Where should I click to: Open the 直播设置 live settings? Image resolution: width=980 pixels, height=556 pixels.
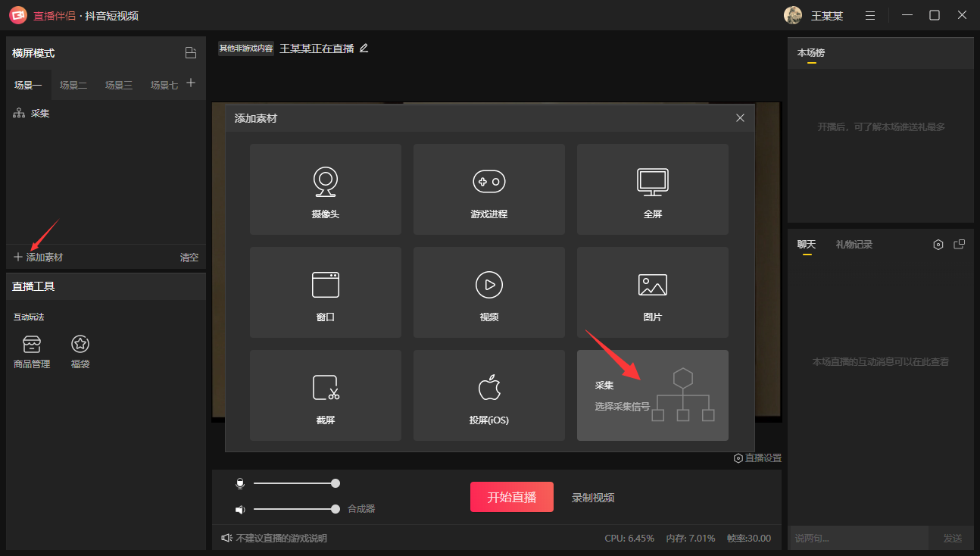757,458
